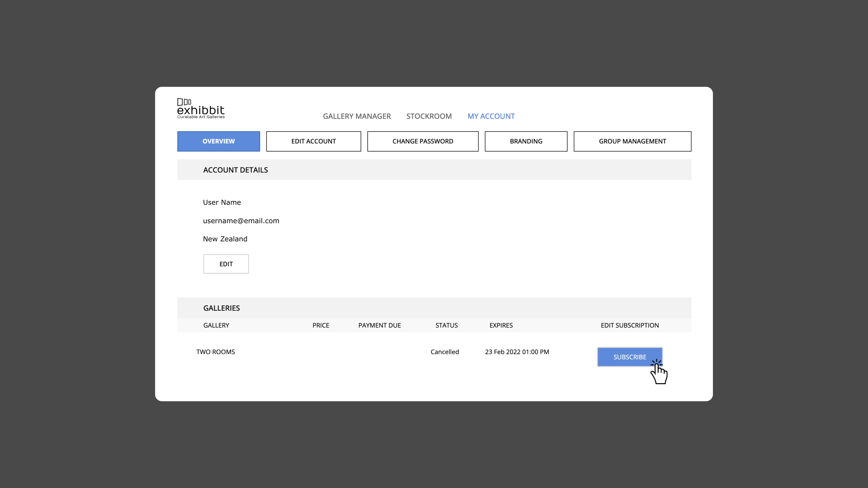Click the GALLERY column header
This screenshot has height=488, width=868.
(x=216, y=325)
